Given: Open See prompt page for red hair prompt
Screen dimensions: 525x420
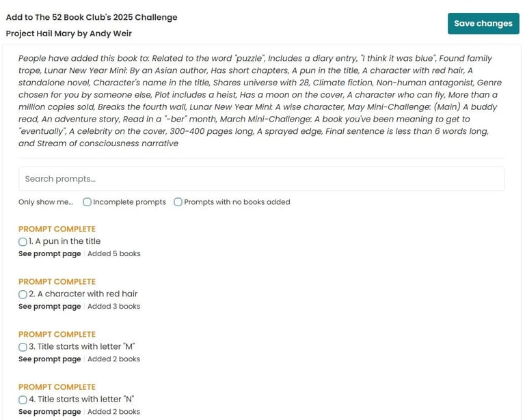Looking at the screenshot, I should [49, 307].
